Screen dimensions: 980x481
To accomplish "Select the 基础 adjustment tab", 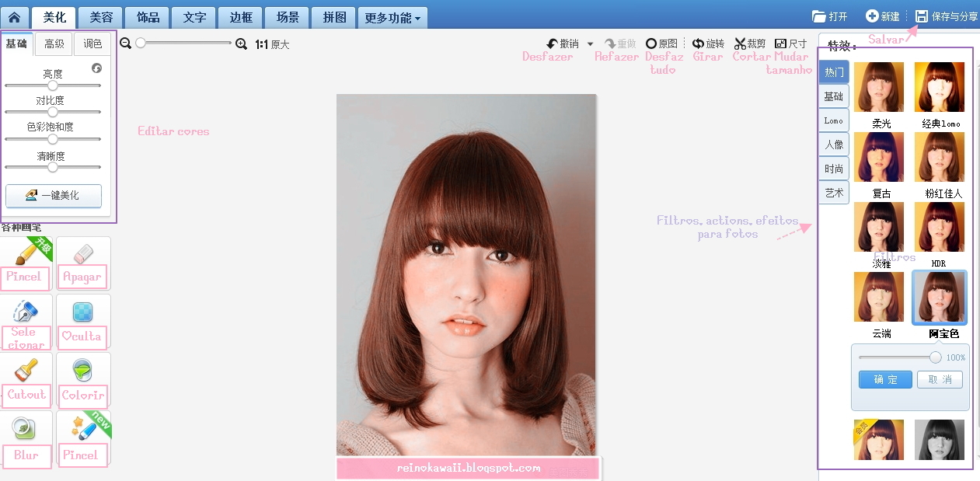I will (17, 44).
